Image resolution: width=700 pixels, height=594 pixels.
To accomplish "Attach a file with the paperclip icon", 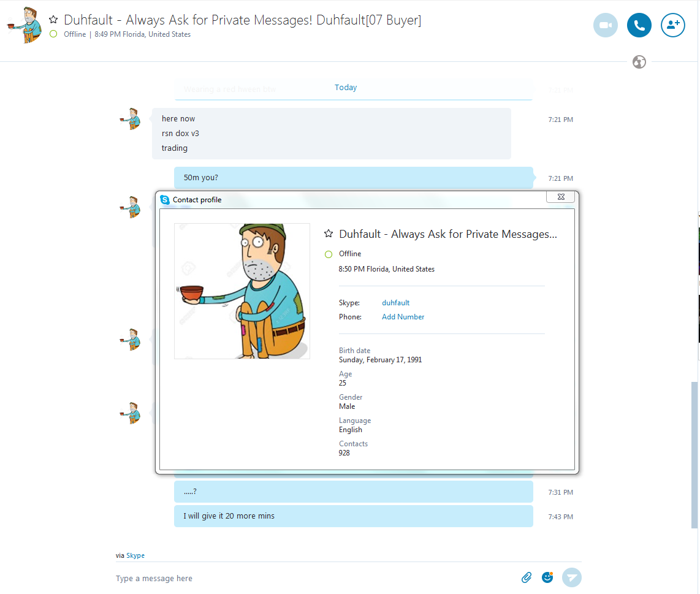I will 527,577.
